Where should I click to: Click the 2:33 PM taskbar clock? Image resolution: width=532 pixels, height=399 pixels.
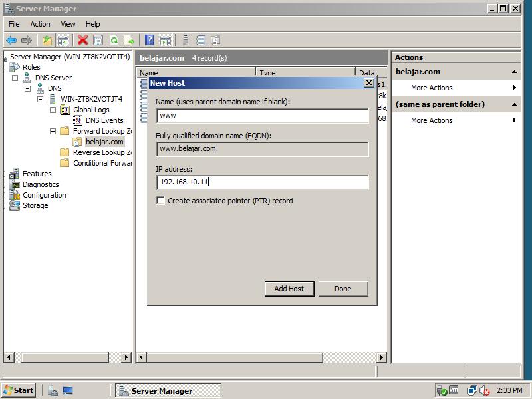point(509,390)
